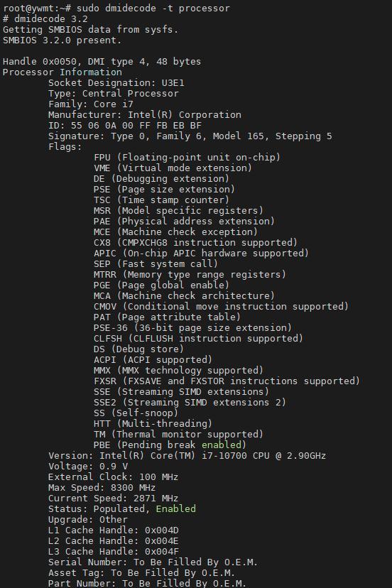Click the 'Handle 0x0050, DMI type 4' line
Screen dimensions: 392x588
tap(102, 62)
